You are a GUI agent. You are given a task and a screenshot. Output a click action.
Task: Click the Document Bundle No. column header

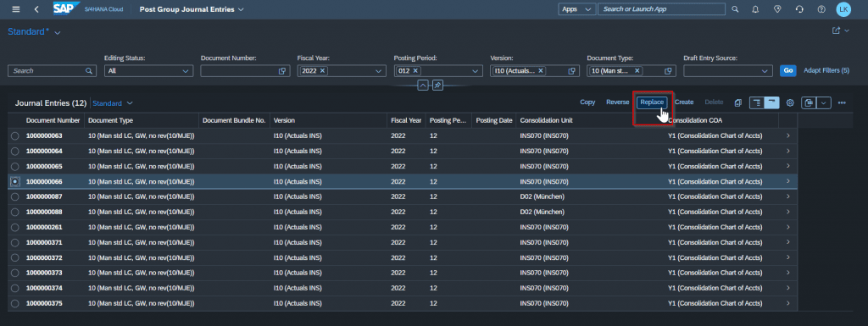(234, 120)
